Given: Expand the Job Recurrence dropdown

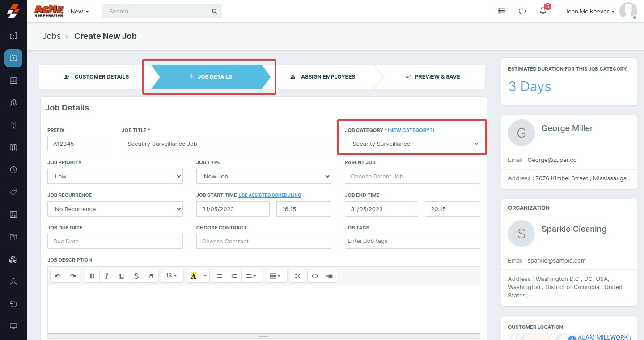Looking at the screenshot, I should pos(115,209).
